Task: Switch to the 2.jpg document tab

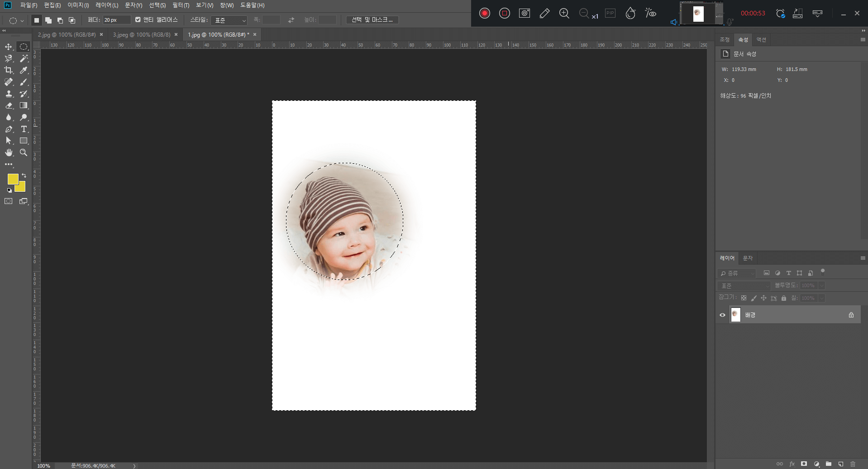Action: 67,35
